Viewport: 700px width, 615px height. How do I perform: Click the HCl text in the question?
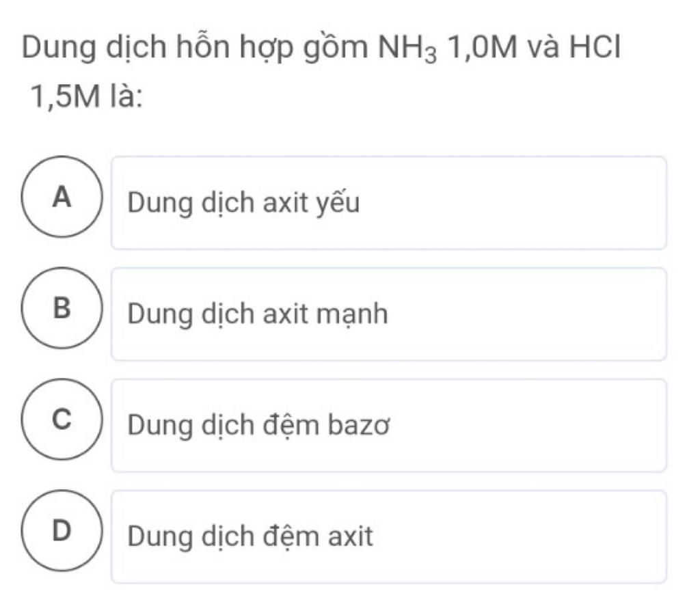pyautogui.click(x=595, y=47)
